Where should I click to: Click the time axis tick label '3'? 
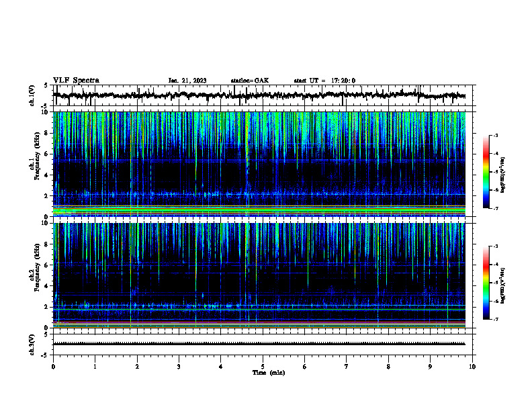tap(179, 367)
